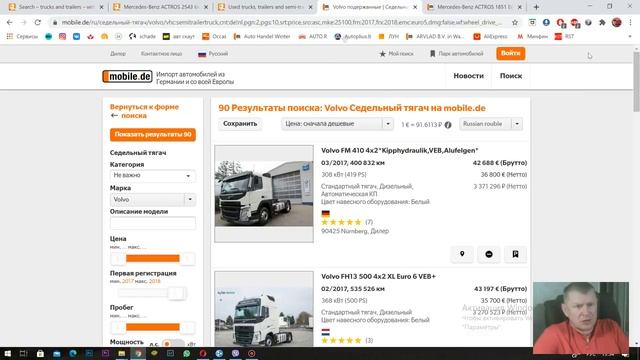Go back via Вернуться к форме поиска
This screenshot has width=640, height=360.
(x=144, y=111)
